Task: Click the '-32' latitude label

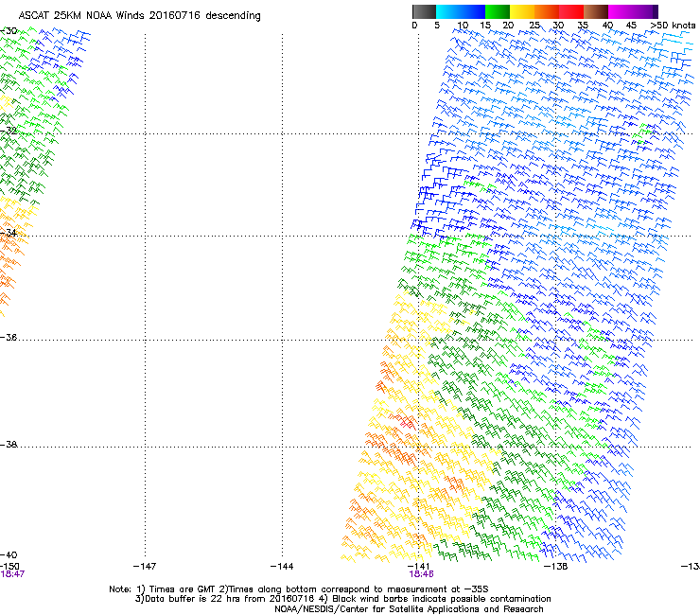Action: coord(9,131)
